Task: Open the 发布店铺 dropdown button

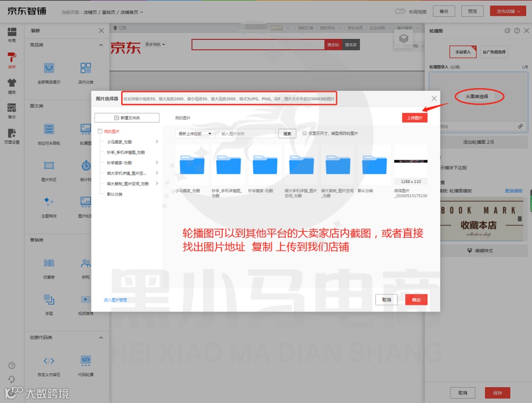Action: point(508,11)
